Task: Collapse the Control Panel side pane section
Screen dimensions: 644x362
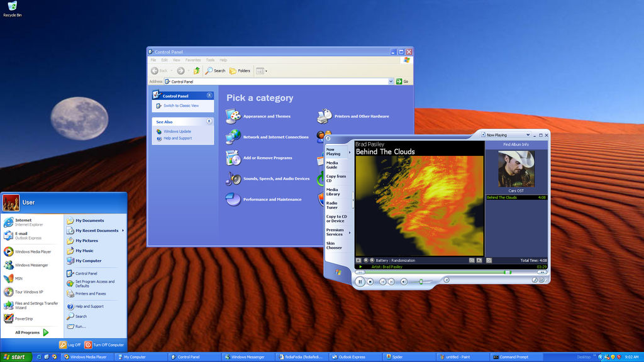Action: click(209, 96)
